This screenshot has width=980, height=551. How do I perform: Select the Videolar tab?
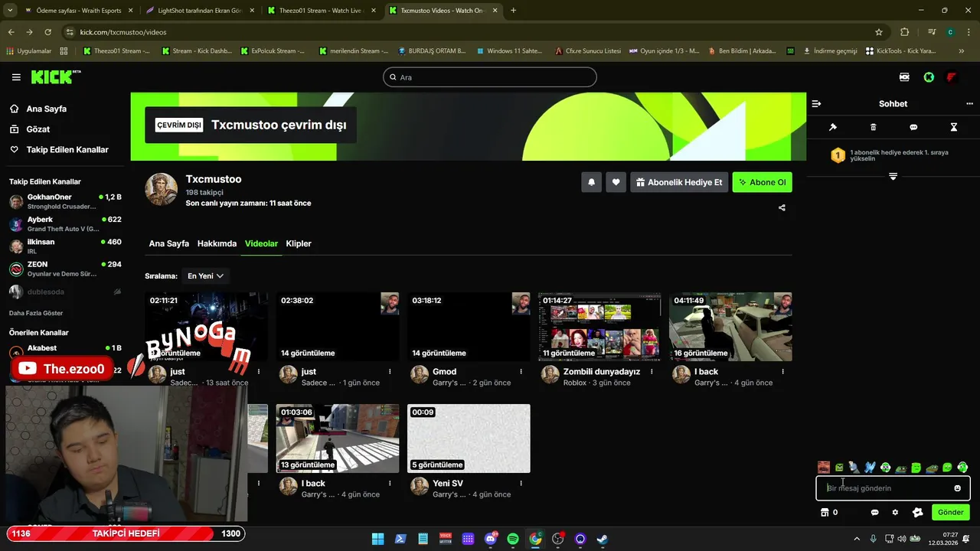tap(261, 243)
